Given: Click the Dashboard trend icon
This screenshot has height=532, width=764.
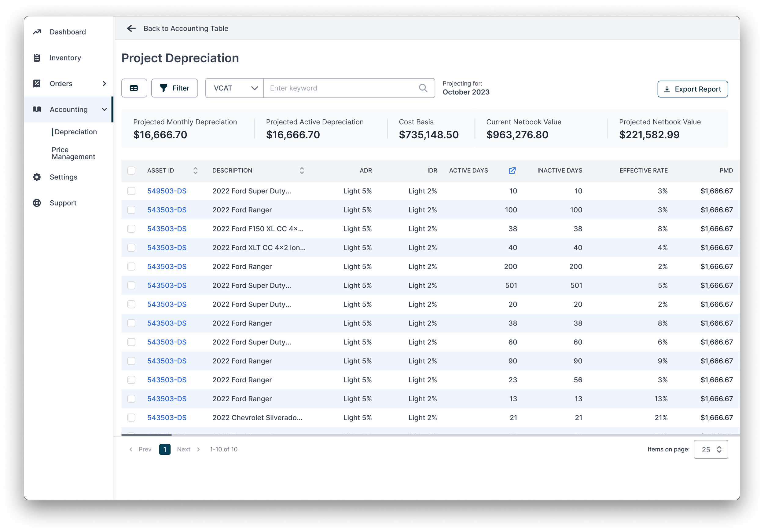Looking at the screenshot, I should click(x=37, y=32).
